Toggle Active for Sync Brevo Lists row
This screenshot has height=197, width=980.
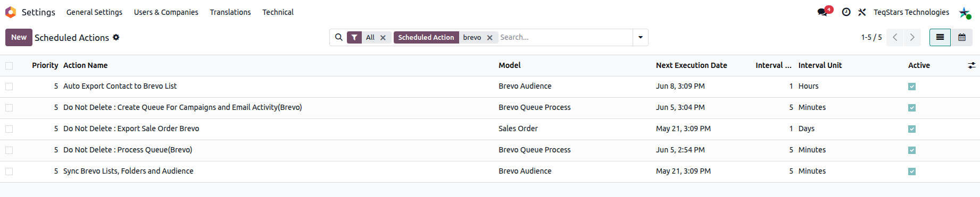coord(912,172)
